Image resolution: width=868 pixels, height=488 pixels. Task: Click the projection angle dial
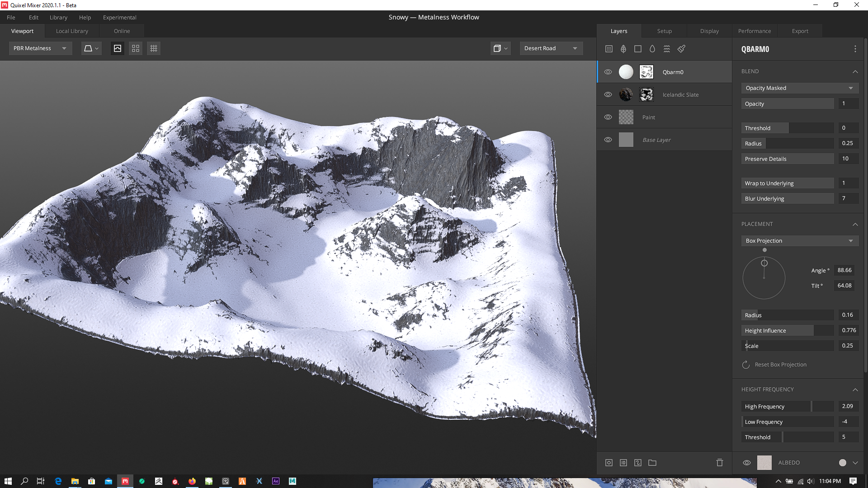click(764, 277)
